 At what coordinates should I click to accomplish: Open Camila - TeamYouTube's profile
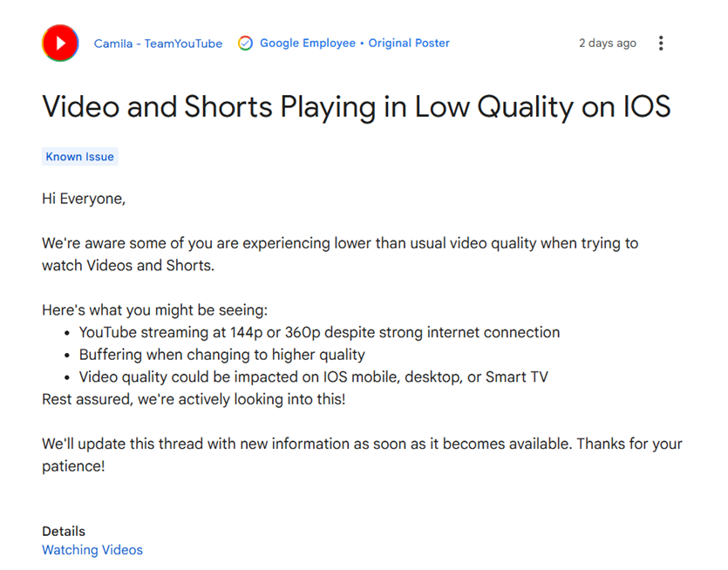(158, 44)
